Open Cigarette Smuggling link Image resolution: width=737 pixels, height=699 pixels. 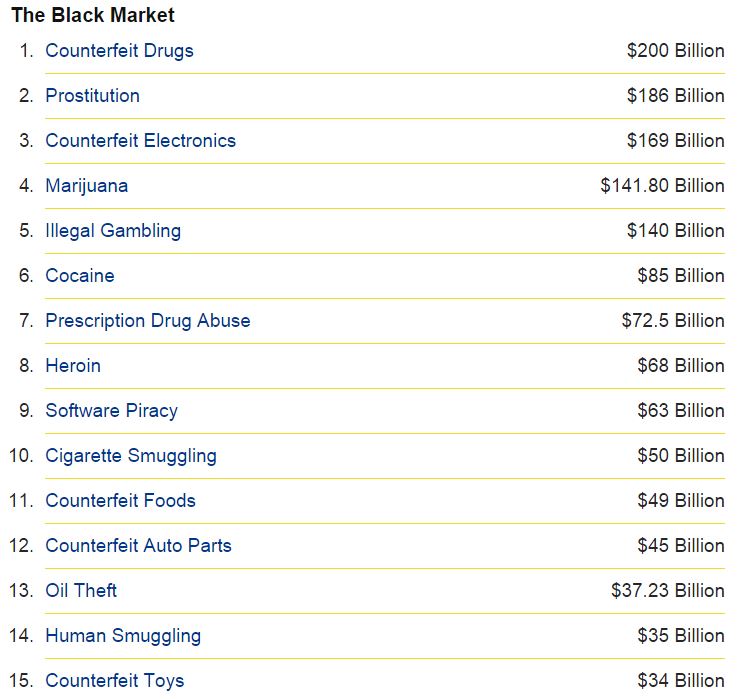click(x=131, y=456)
